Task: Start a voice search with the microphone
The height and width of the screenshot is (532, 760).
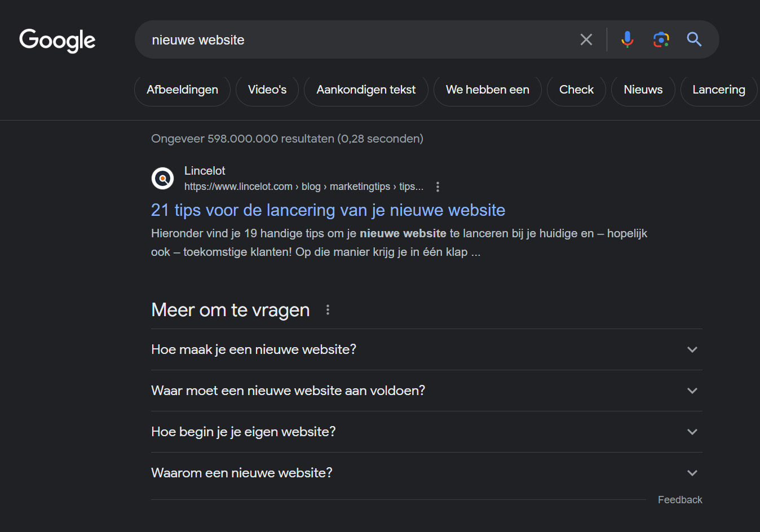Action: coord(627,39)
